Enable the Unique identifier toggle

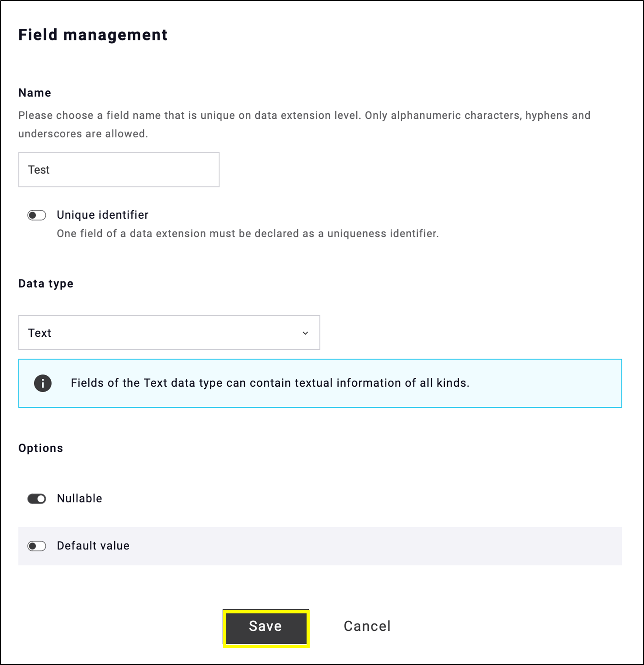point(36,215)
